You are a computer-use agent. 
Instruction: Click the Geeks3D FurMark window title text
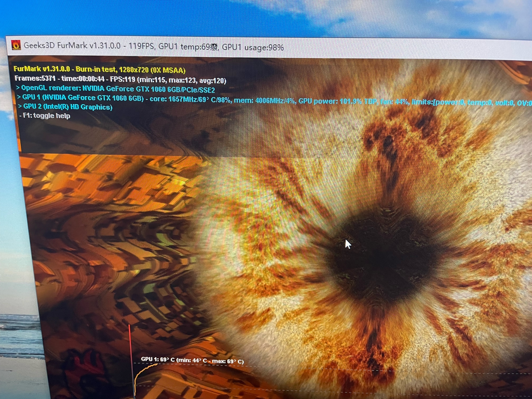[154, 46]
